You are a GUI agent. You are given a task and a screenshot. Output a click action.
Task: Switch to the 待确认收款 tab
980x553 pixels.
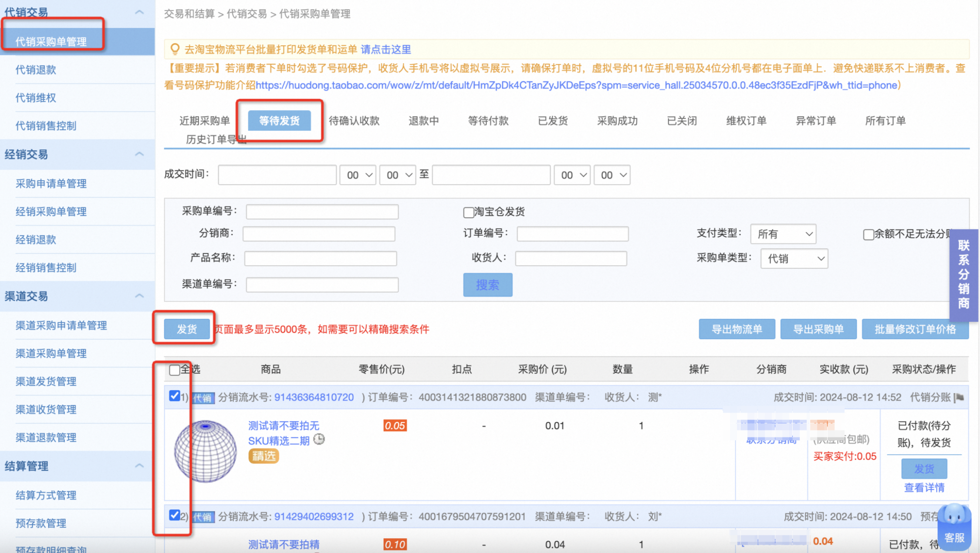pyautogui.click(x=354, y=121)
